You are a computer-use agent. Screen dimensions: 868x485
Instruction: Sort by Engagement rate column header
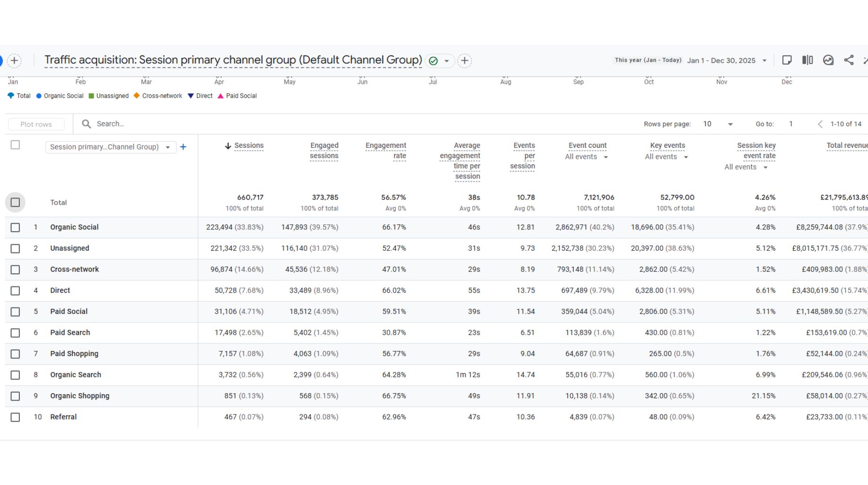(x=386, y=151)
